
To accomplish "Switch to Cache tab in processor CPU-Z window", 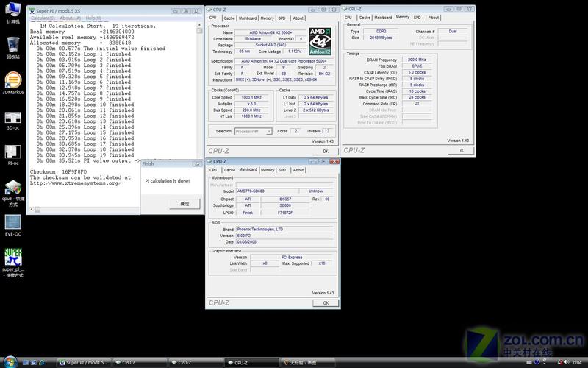I will pos(229,18).
